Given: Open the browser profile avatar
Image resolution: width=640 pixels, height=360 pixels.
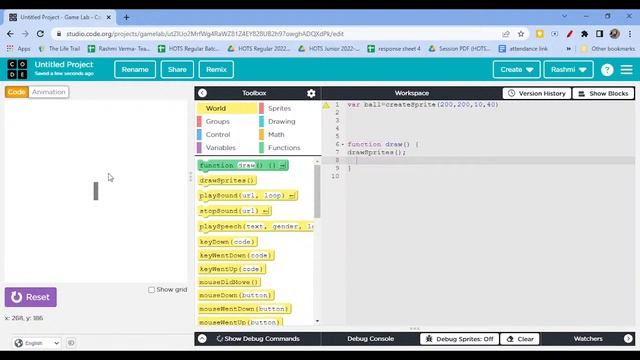Looking at the screenshot, I should click(x=615, y=34).
